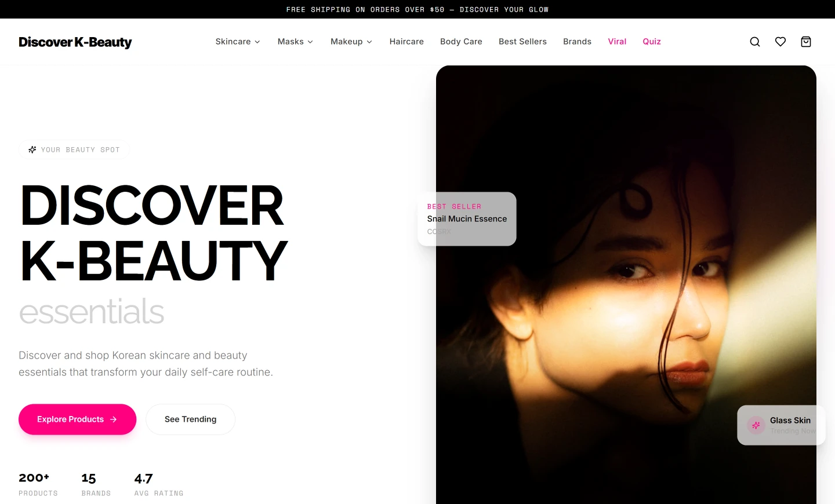Image resolution: width=835 pixels, height=504 pixels.
Task: Click the Explore Products button
Action: click(x=77, y=419)
